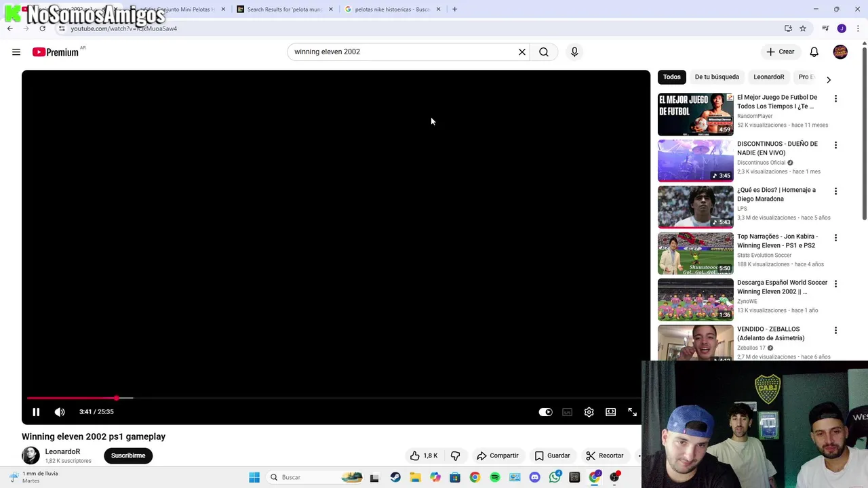
Task: Open the YouTube account avatar menu
Action: click(x=840, y=52)
